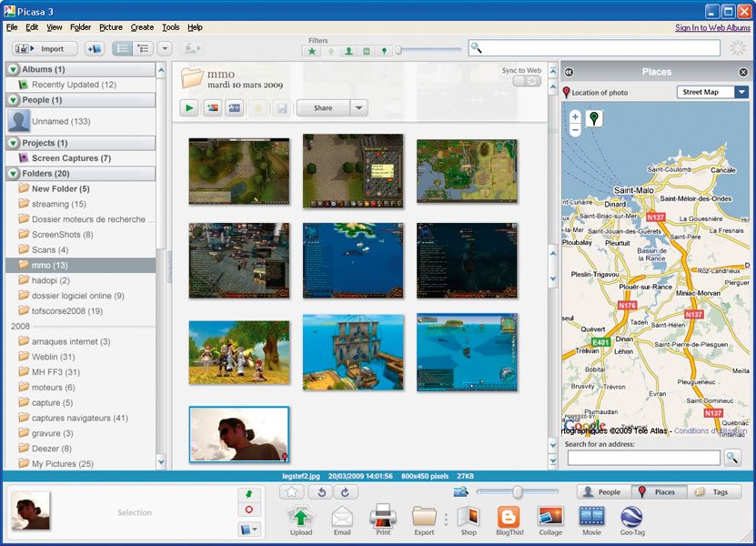
Task: Search the entered address with magnifier button
Action: 732,458
